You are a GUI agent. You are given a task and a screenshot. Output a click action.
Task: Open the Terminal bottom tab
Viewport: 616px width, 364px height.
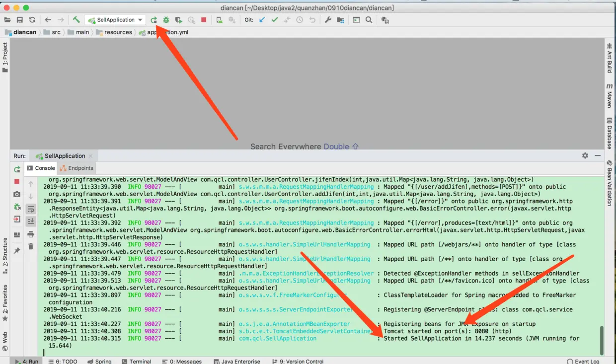136,361
